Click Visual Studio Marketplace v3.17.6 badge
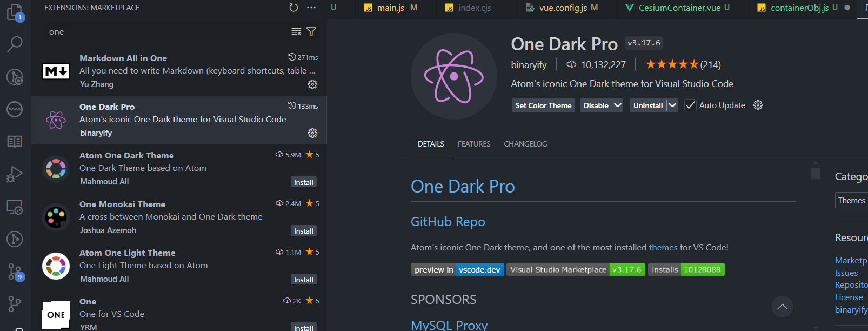The width and height of the screenshot is (868, 331). [576, 269]
